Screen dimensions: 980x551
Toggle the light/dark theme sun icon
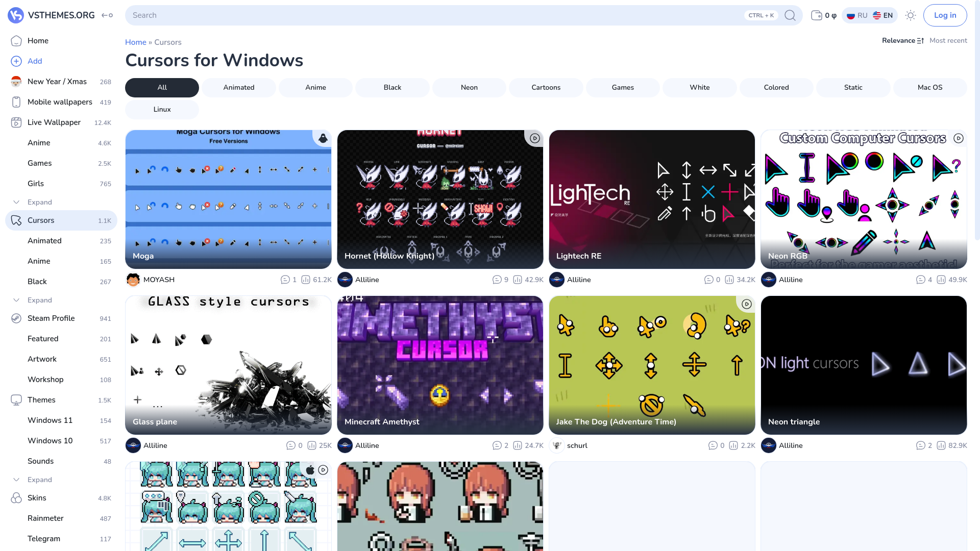[x=911, y=15]
